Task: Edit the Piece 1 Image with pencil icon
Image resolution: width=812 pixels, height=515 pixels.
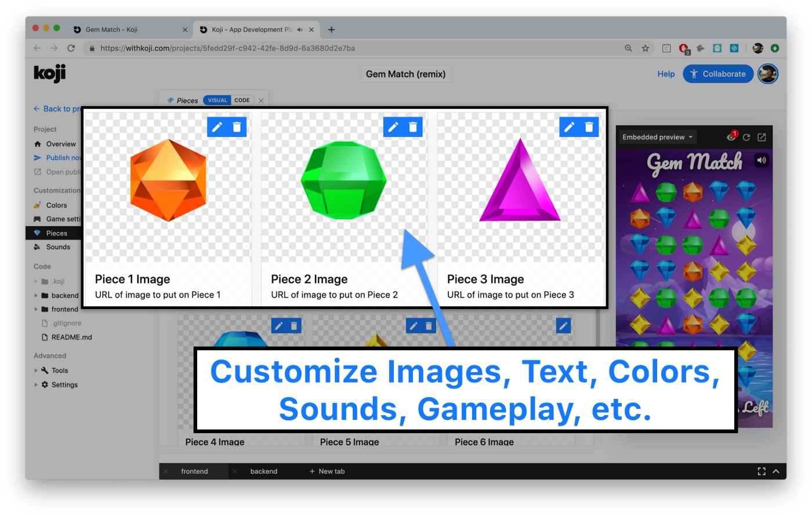Action: pyautogui.click(x=217, y=127)
